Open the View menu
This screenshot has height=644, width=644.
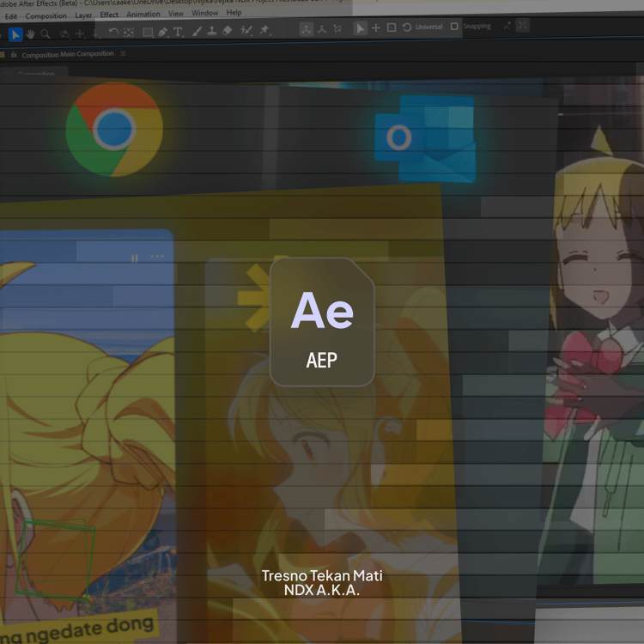coord(176,14)
